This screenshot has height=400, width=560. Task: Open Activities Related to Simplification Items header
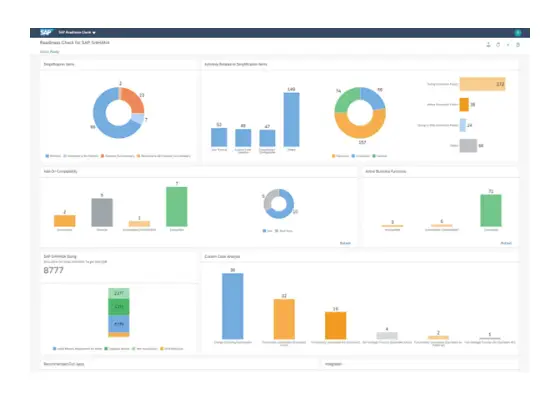(236, 64)
